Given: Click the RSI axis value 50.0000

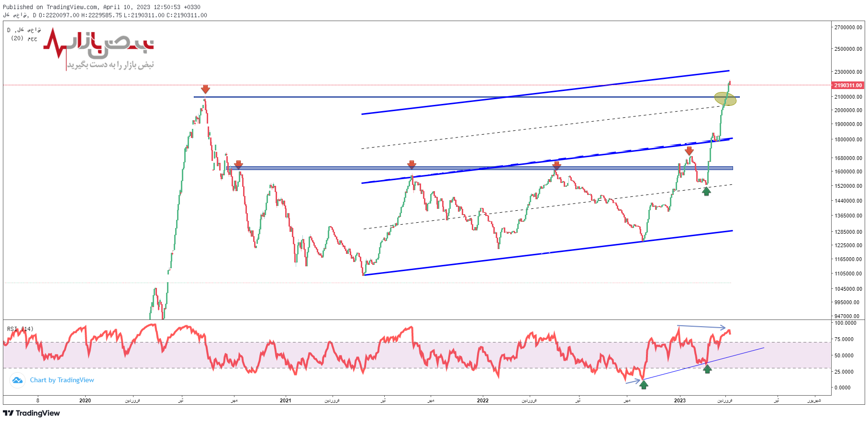Looking at the screenshot, I should click(844, 355).
